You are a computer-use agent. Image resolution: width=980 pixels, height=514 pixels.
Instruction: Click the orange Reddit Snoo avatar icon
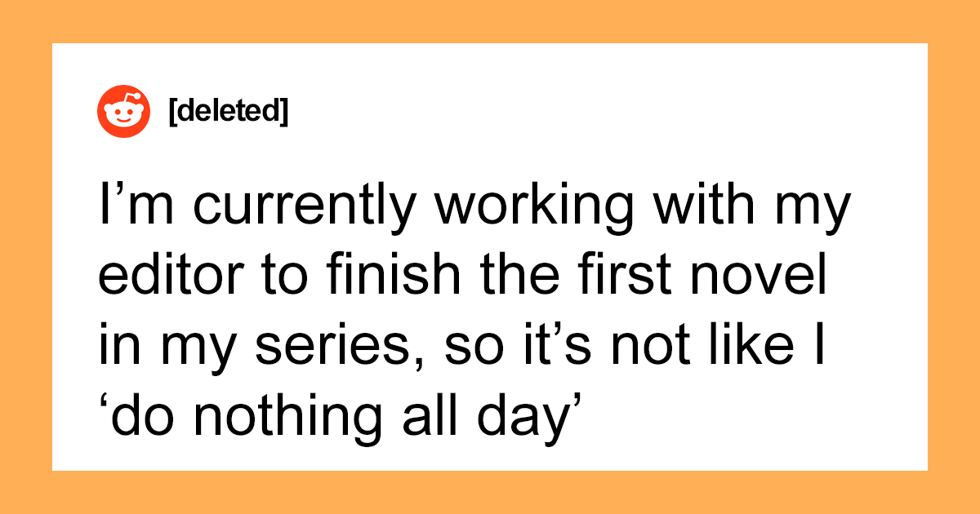tap(124, 111)
